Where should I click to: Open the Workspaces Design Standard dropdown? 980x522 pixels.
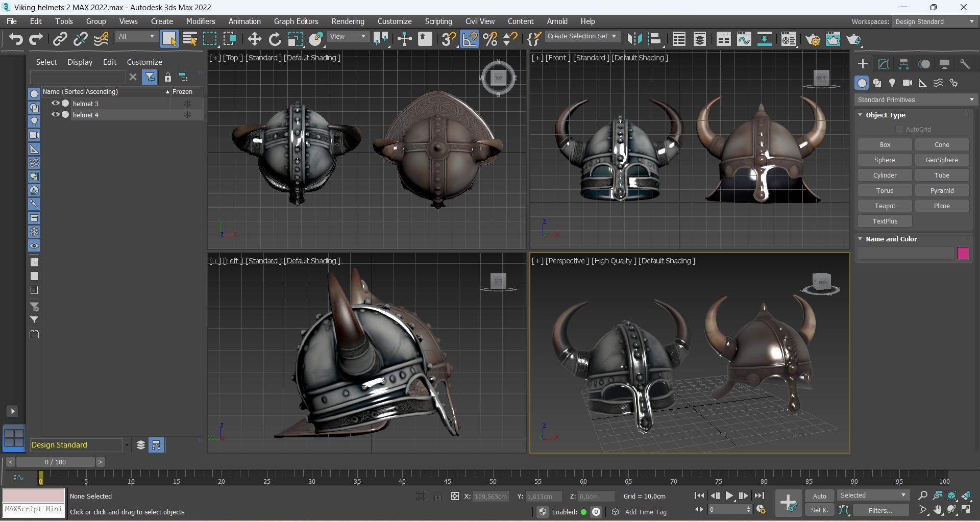pos(935,21)
